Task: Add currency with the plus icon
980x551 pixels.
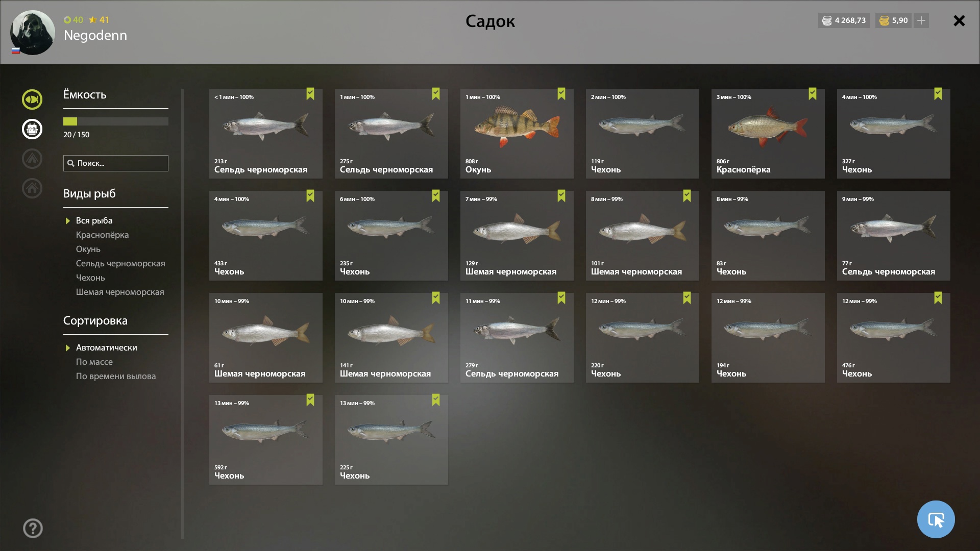Action: pyautogui.click(x=921, y=20)
